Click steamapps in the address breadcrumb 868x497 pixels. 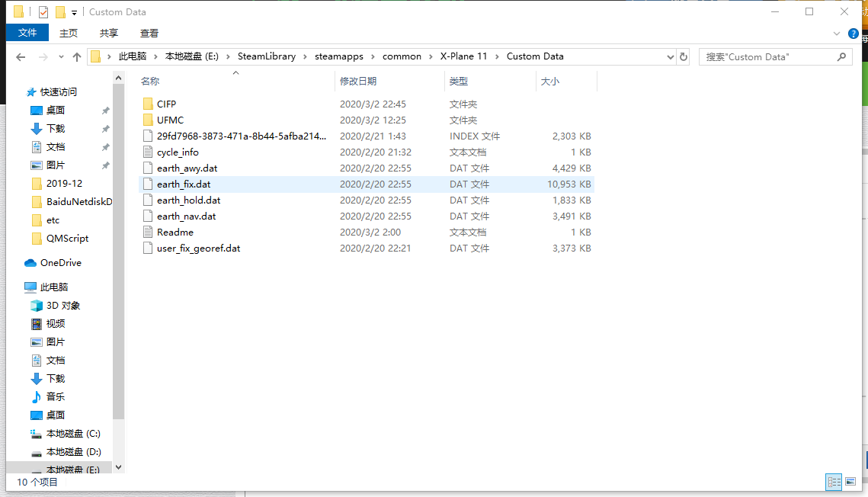pos(339,56)
